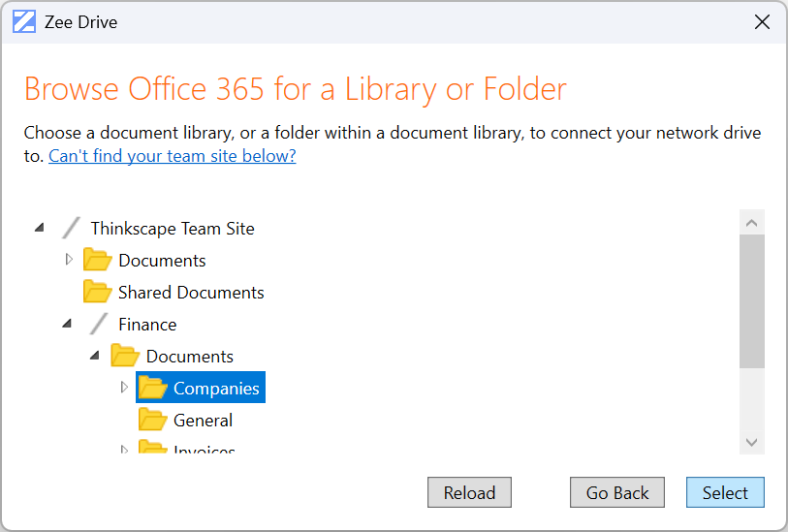Expand the Companies folder
This screenshot has height=532, width=788.
click(x=123, y=388)
